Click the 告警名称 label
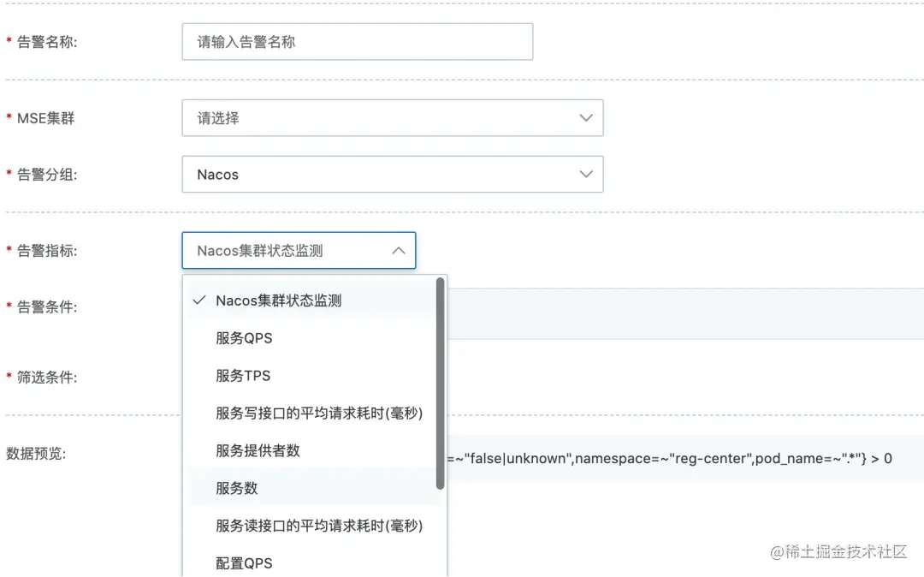Image resolution: width=924 pixels, height=577 pixels. click(46, 42)
